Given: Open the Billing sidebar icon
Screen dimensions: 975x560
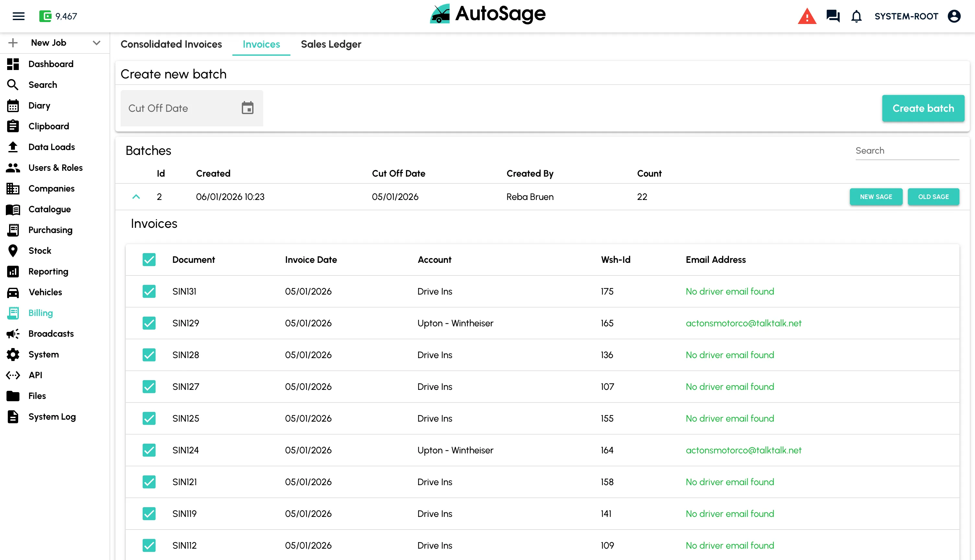Looking at the screenshot, I should pyautogui.click(x=13, y=313).
